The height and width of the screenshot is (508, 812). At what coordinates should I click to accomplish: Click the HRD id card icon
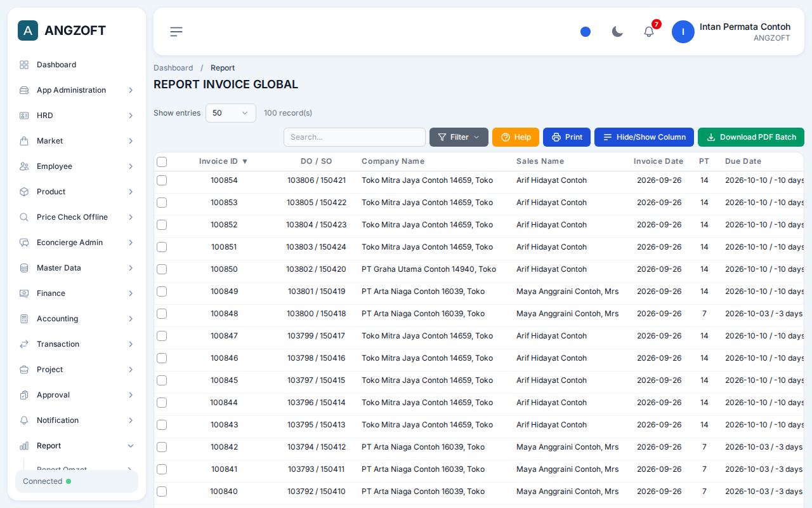click(x=24, y=116)
